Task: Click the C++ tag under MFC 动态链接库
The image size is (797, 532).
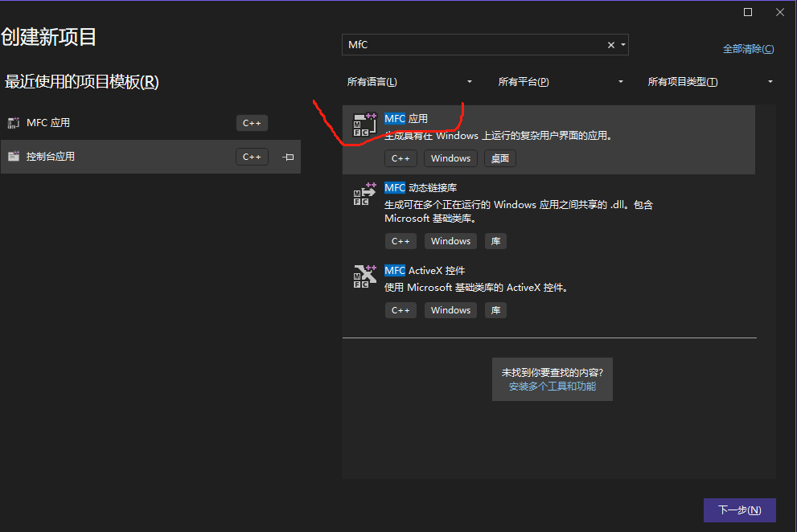Action: point(401,241)
